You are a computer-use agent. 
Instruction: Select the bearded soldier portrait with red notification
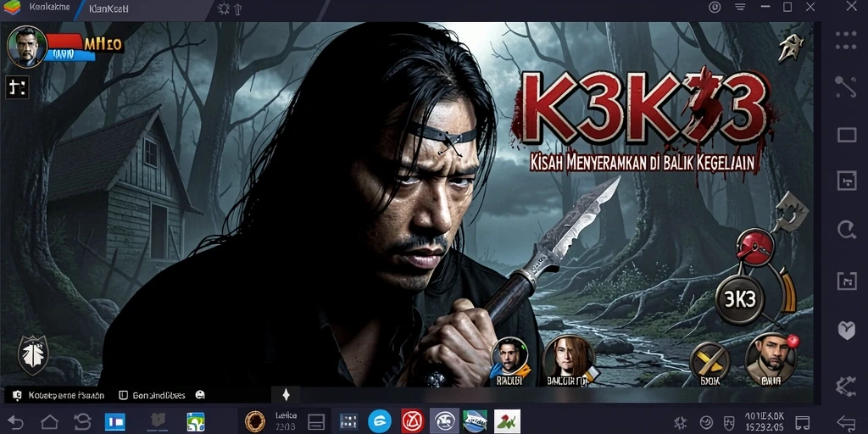coord(771,359)
